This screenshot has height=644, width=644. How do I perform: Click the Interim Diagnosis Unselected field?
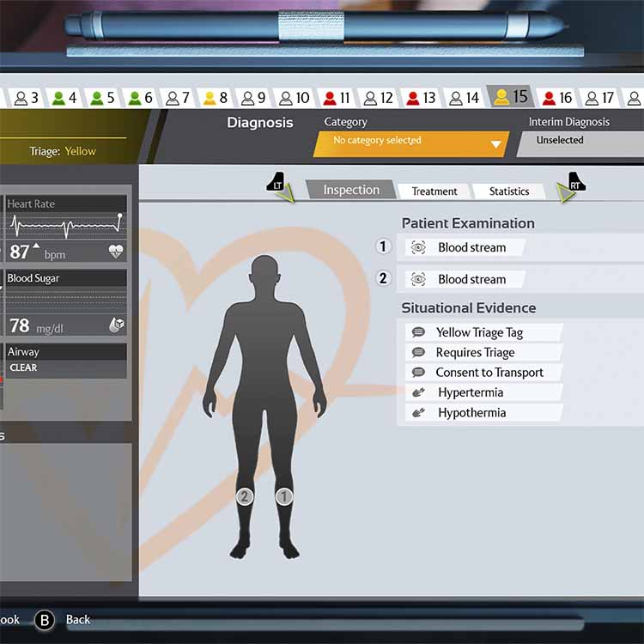pyautogui.click(x=580, y=143)
